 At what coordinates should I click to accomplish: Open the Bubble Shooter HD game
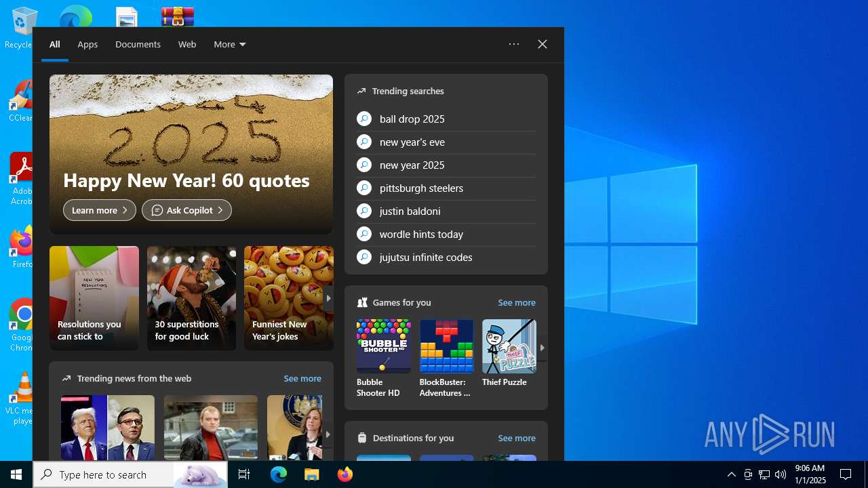tap(384, 359)
